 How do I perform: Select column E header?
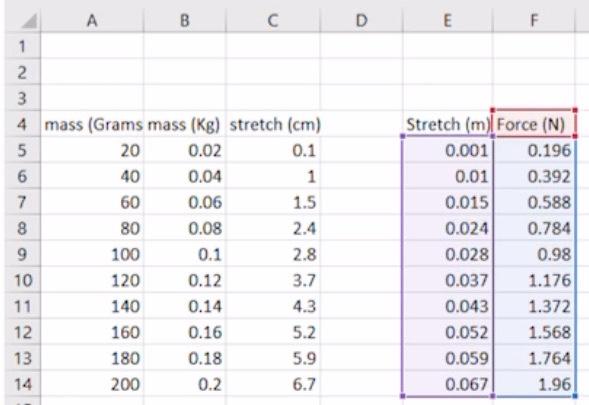pyautogui.click(x=447, y=21)
